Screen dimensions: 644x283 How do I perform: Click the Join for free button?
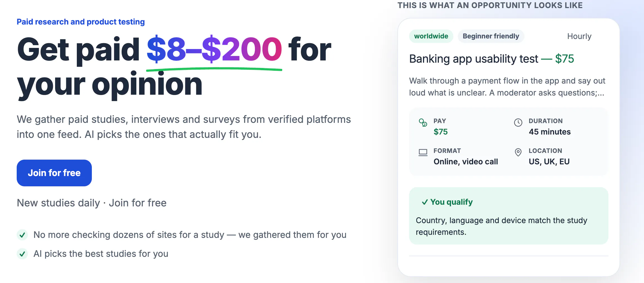point(54,173)
